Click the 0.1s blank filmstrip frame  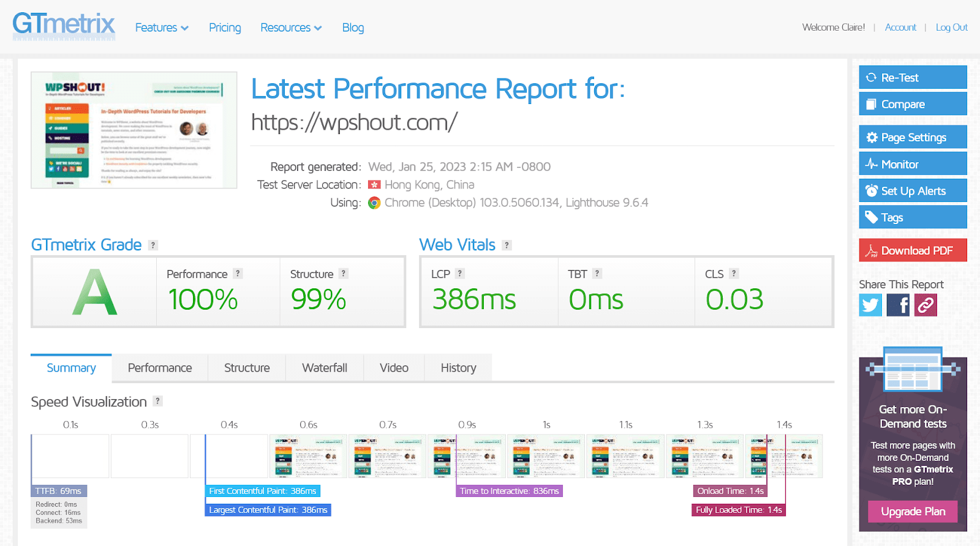70,456
